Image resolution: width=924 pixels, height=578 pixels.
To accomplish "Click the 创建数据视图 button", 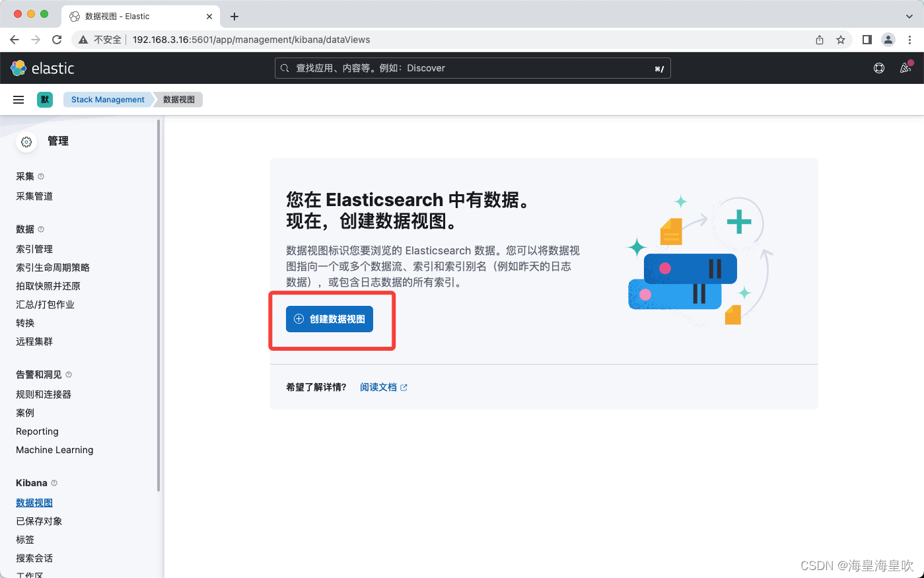I will click(x=330, y=319).
